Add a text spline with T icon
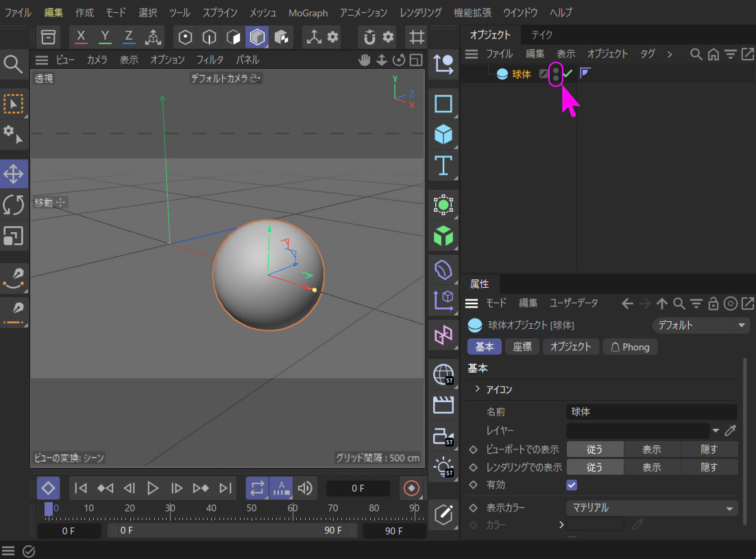The width and height of the screenshot is (756, 559). 443,165
